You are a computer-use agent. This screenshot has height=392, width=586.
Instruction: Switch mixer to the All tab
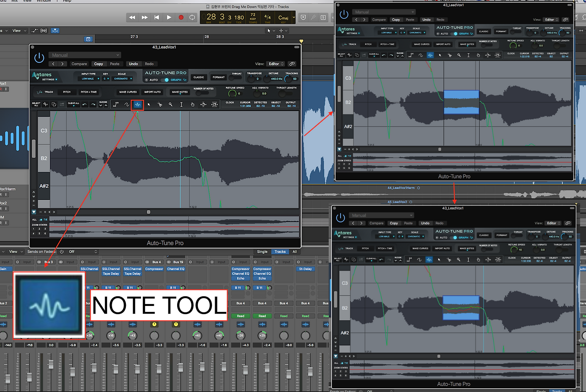(294, 251)
